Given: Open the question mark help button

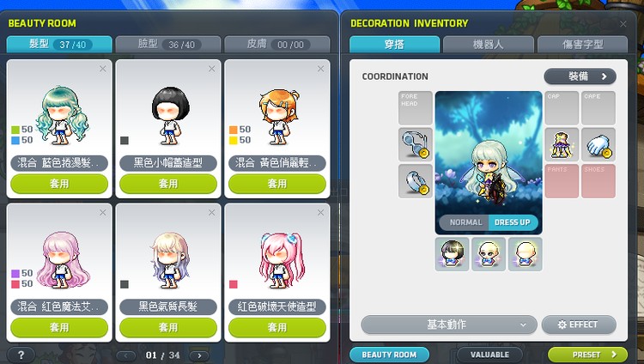Looking at the screenshot, I should pos(21,355).
